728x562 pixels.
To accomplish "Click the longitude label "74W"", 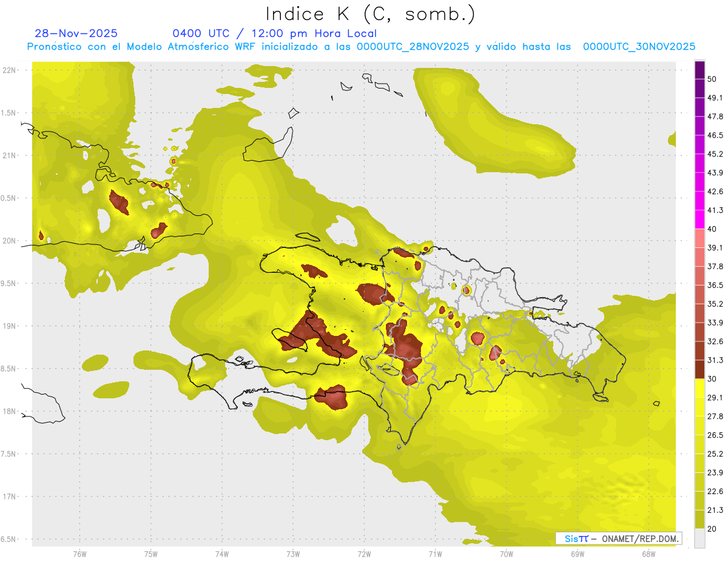I will tap(222, 554).
